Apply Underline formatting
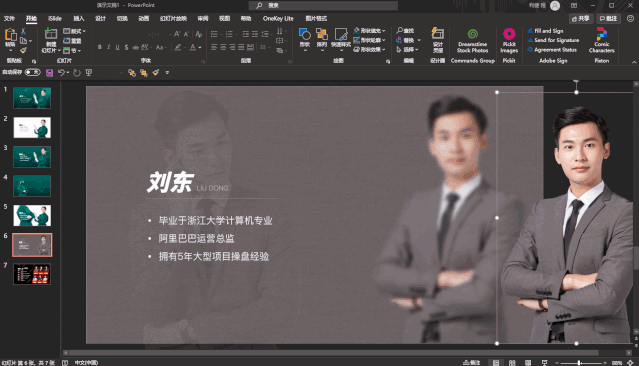The height and width of the screenshot is (366, 639). point(117,47)
